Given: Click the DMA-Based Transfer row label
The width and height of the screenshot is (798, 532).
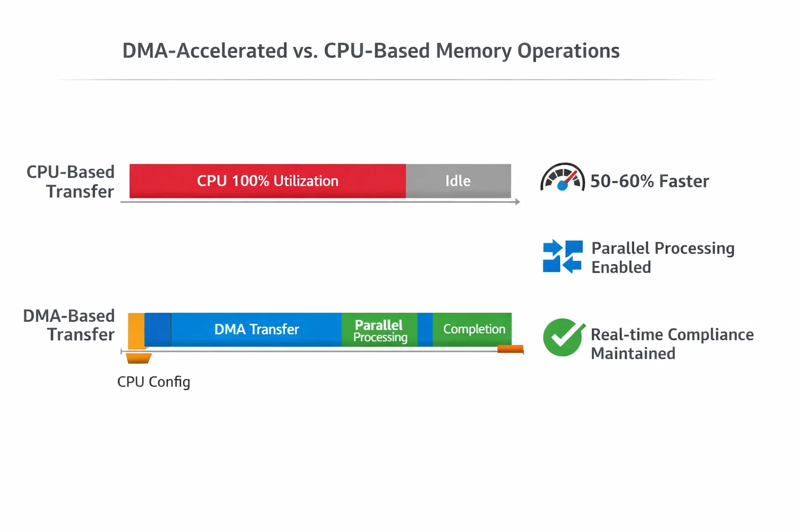Looking at the screenshot, I should click(x=70, y=325).
